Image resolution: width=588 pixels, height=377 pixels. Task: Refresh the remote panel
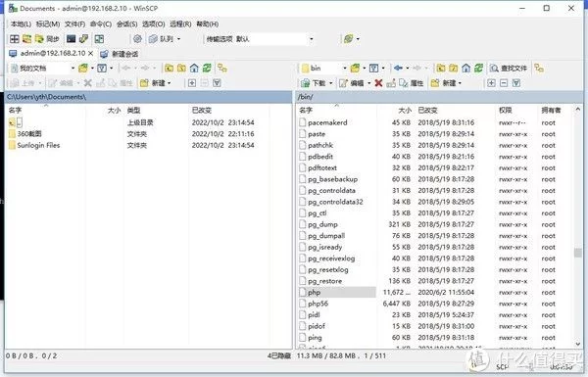click(478, 69)
